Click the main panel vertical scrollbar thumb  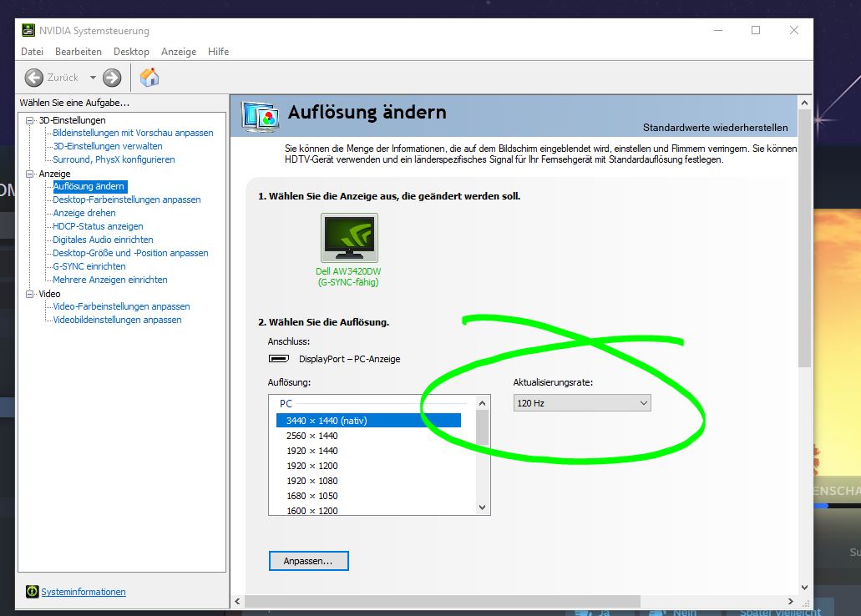(x=804, y=238)
